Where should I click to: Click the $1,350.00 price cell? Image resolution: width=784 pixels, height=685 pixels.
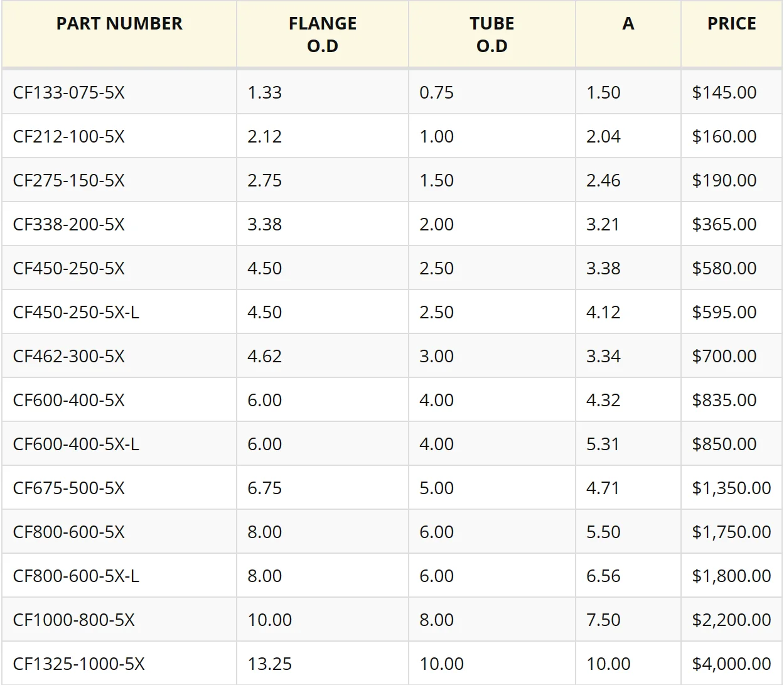click(x=731, y=488)
